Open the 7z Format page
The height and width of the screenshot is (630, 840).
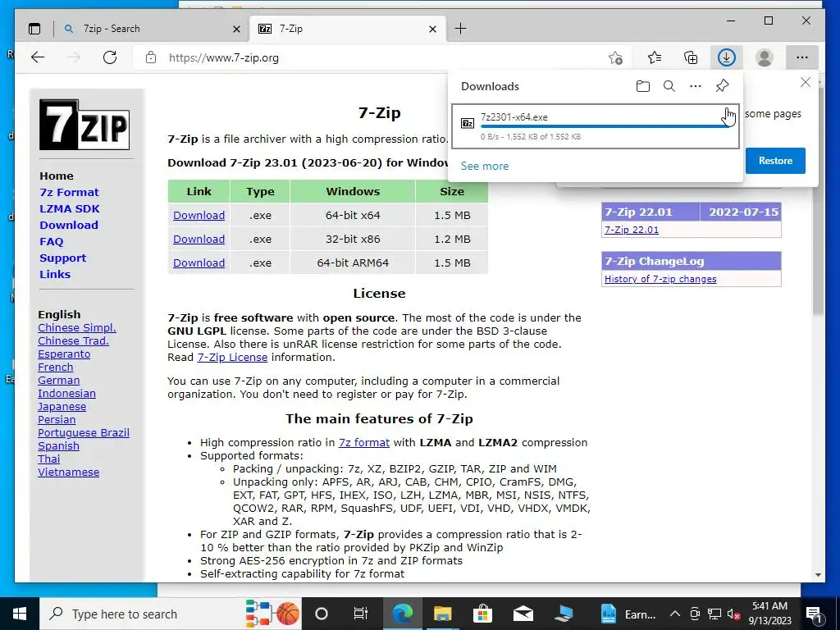[x=69, y=192]
